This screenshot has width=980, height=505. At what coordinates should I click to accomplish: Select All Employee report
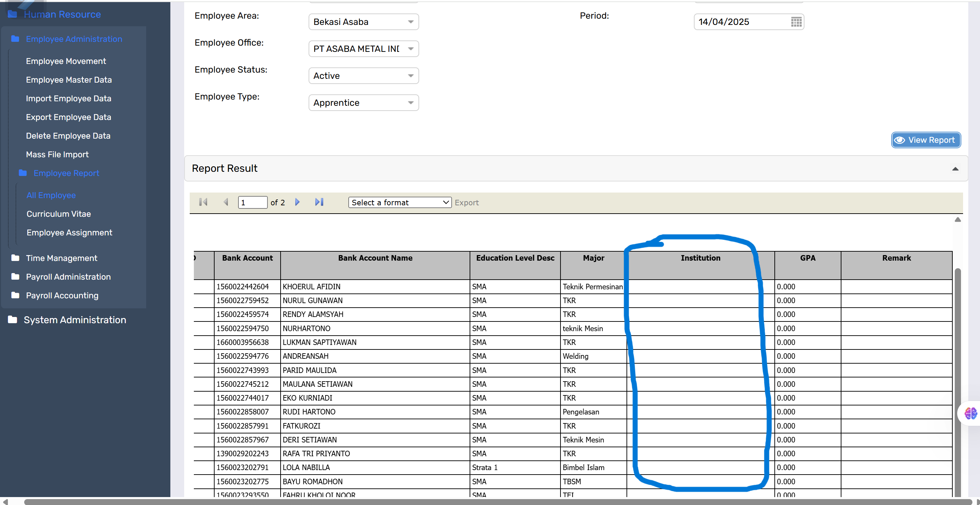[x=51, y=195]
